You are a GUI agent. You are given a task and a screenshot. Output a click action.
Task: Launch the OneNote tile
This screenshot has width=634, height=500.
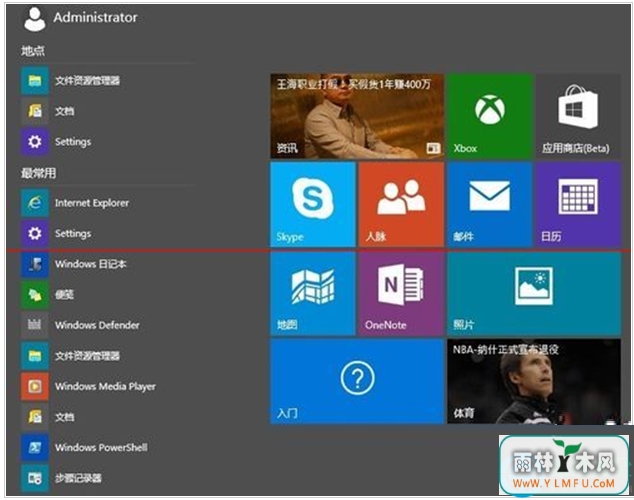click(x=401, y=293)
